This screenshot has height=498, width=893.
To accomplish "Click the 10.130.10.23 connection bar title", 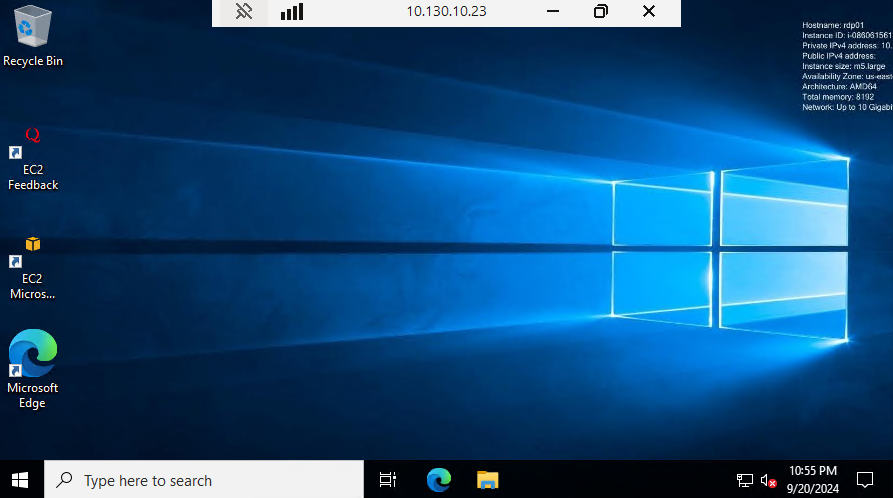I will (446, 12).
